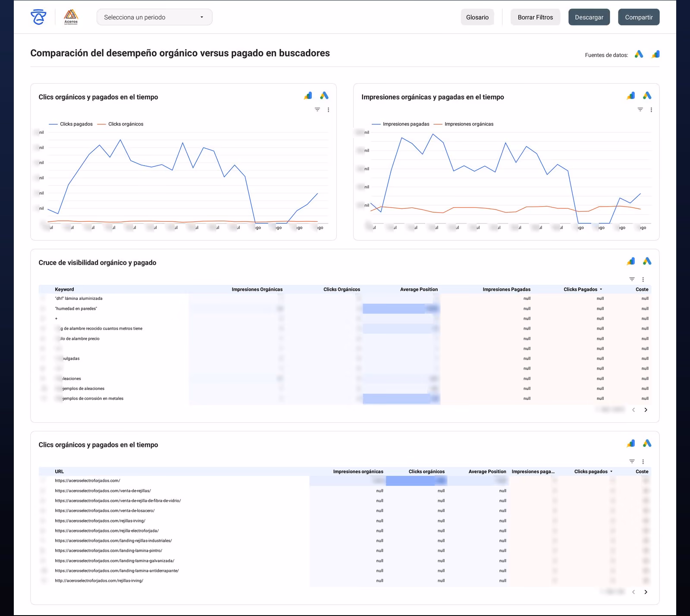Open filter icon on Clics orgánicos chart
Image resolution: width=690 pixels, height=616 pixels.
coord(317,110)
